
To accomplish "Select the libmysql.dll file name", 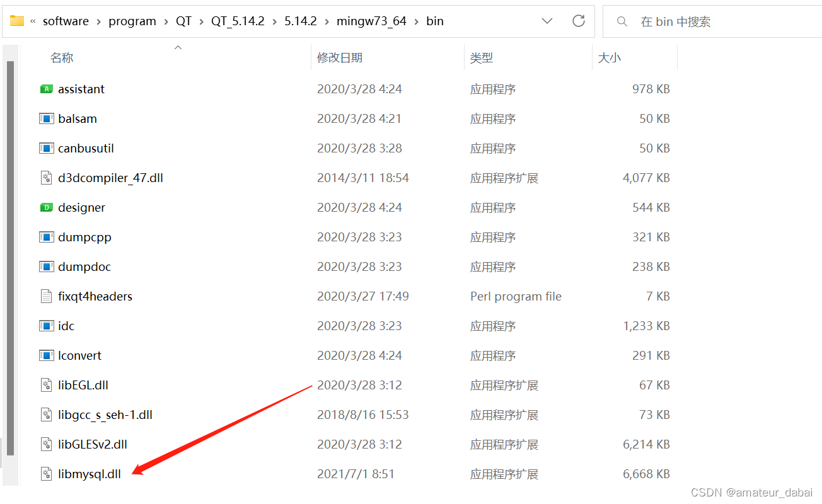I will tap(90, 474).
